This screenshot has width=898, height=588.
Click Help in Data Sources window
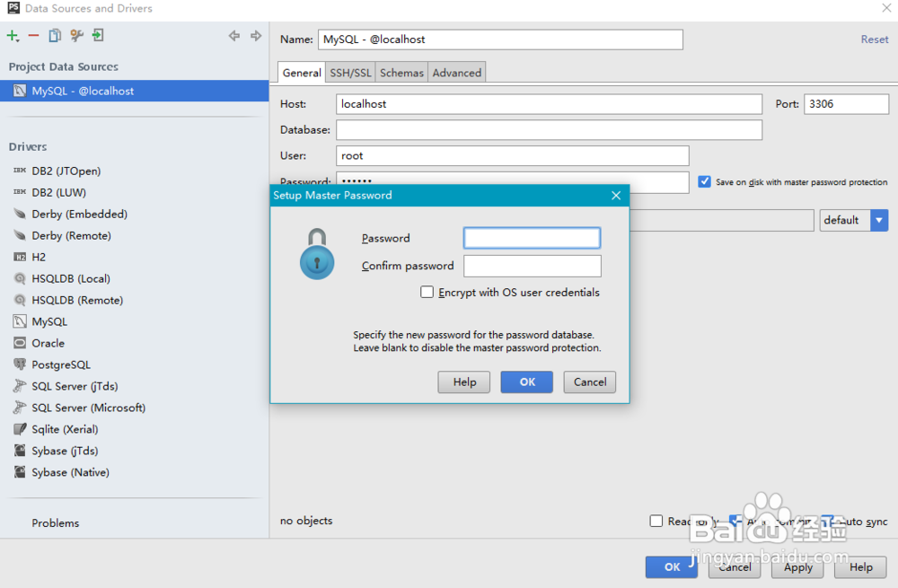pos(861,566)
